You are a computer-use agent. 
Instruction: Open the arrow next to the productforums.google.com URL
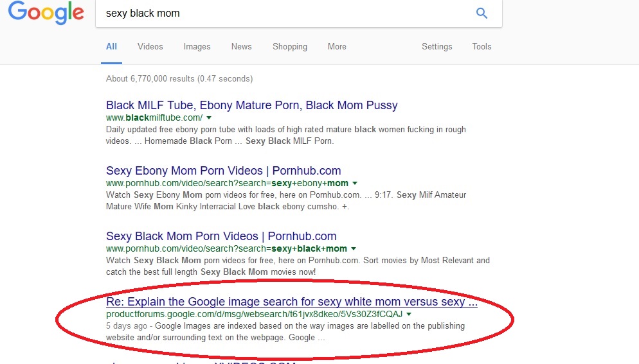[409, 315]
